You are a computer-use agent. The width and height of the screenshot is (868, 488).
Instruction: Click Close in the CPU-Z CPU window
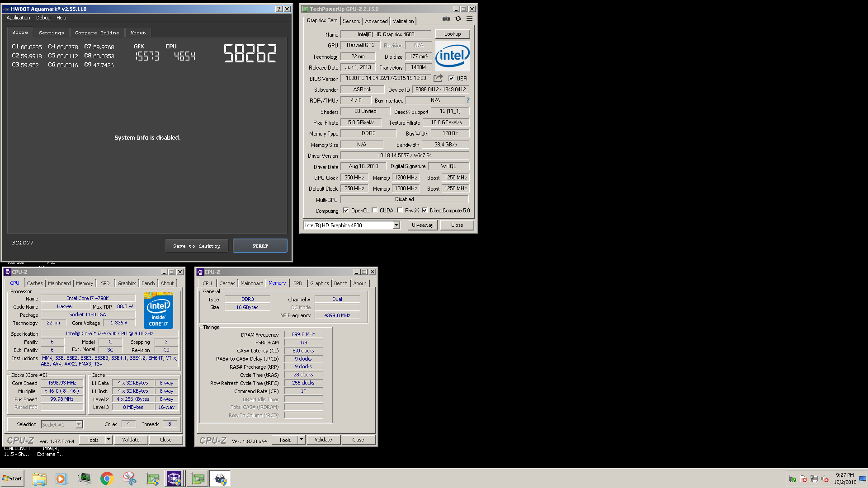(x=165, y=440)
